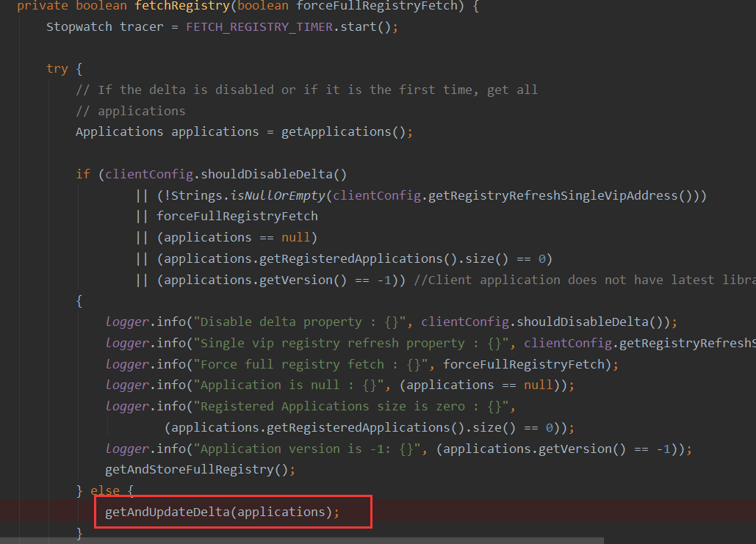This screenshot has height=544, width=756.
Task: Click isNullOrEmpty in the Strings call
Action: [278, 195]
